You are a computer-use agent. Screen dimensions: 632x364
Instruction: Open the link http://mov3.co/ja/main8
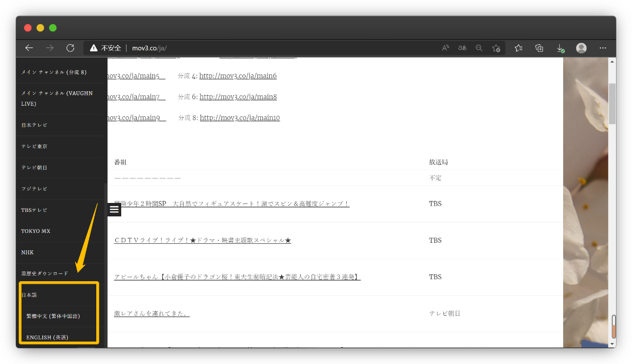[x=238, y=97]
